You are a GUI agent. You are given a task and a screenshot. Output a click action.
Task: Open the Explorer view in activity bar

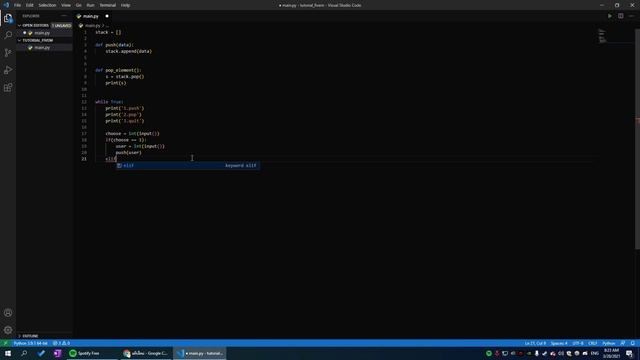[8, 18]
